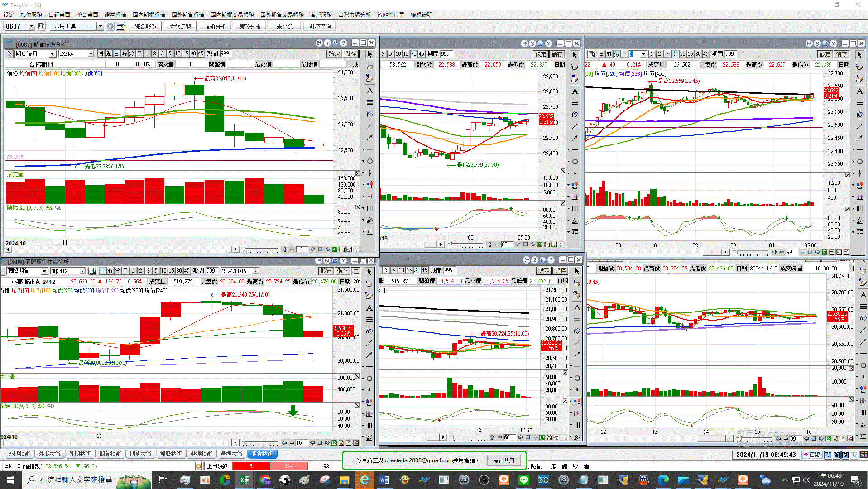The height and width of the screenshot is (489, 868).
Task: Open the 台灣市場分析 menu
Action: pos(355,14)
